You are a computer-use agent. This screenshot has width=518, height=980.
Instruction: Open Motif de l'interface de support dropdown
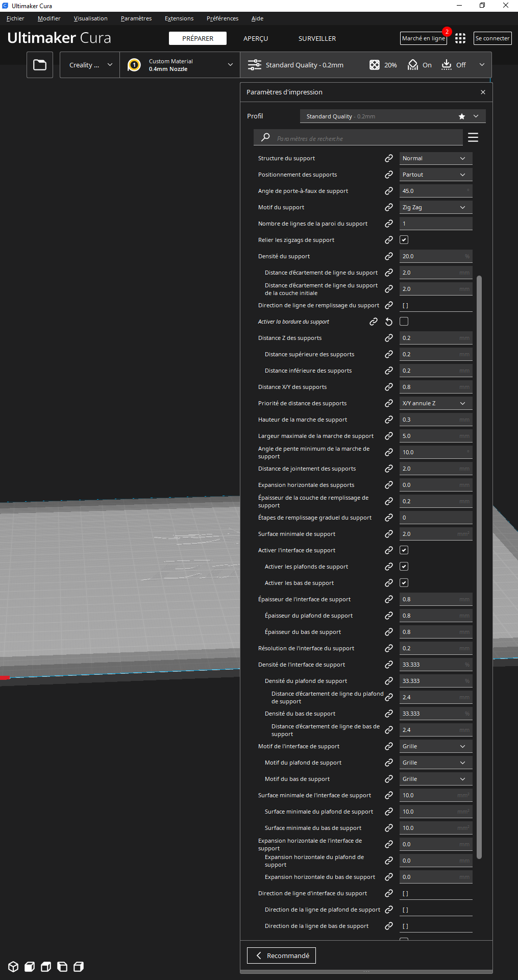point(436,746)
